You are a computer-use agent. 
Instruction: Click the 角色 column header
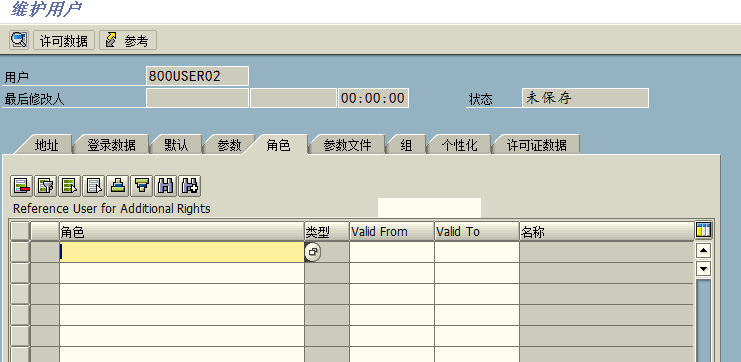[182, 231]
